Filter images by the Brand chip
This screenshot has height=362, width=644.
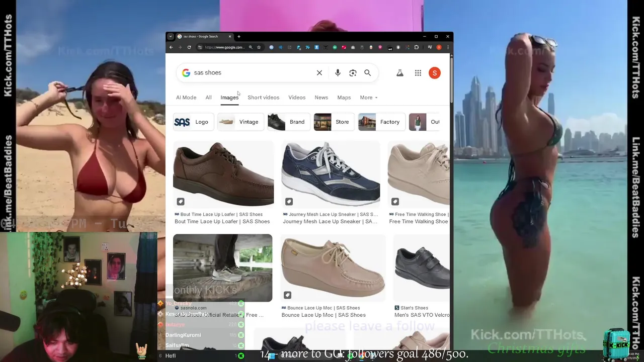[288, 122]
